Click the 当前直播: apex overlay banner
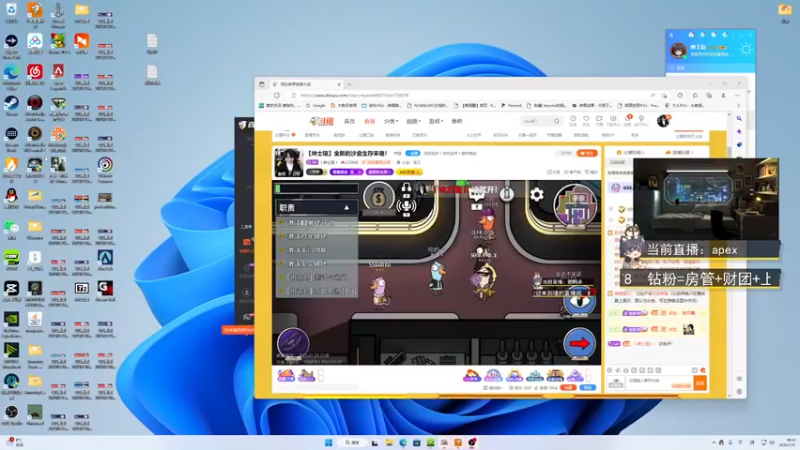The height and width of the screenshot is (450, 800). [709, 250]
